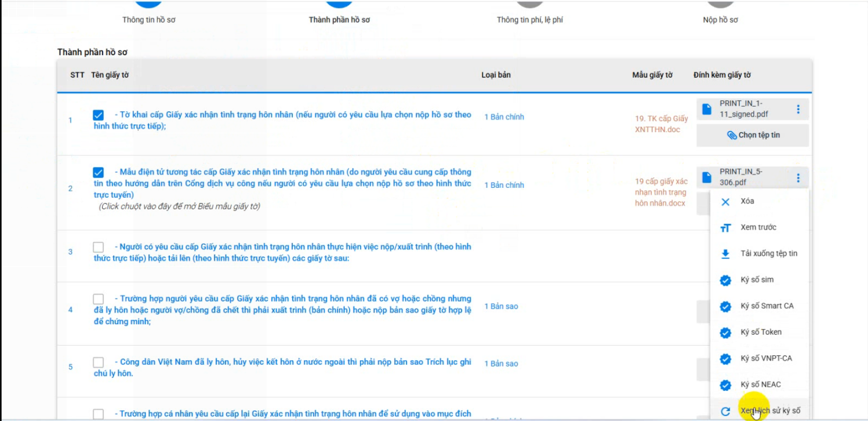The width and height of the screenshot is (868, 421).
Task: Click the Xem trước preview icon
Action: [x=725, y=228]
